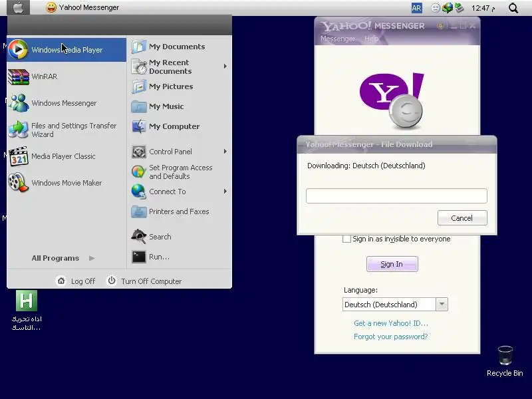Viewport: 532px width, 399px height.
Task: Click the Deutsch (Deutschland) language field
Action: click(x=389, y=305)
